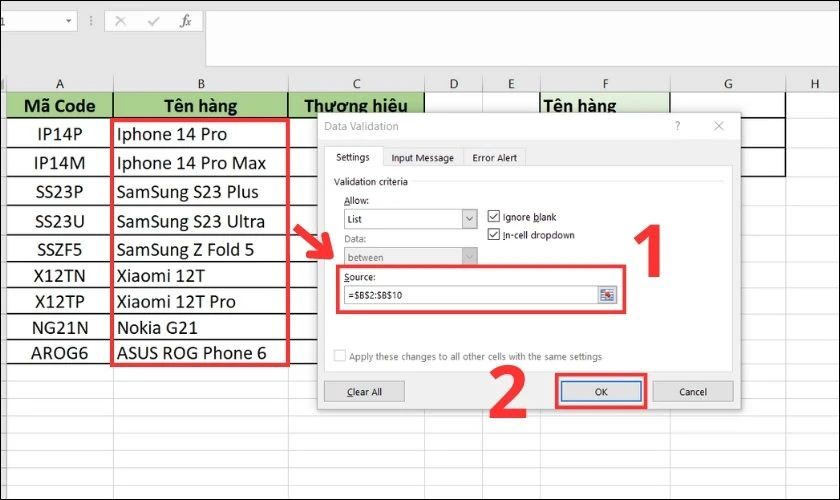Click the formula bar cancel X icon
The width and height of the screenshot is (840, 500).
(121, 21)
